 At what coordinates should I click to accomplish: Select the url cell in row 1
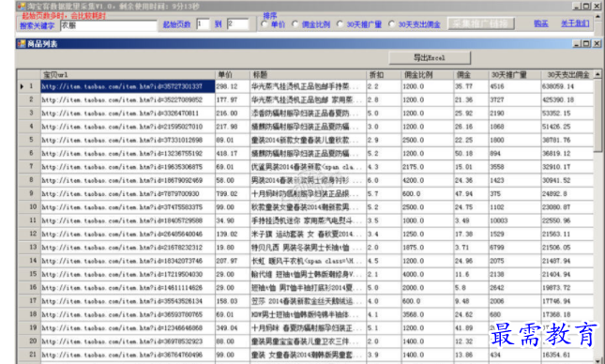point(128,86)
